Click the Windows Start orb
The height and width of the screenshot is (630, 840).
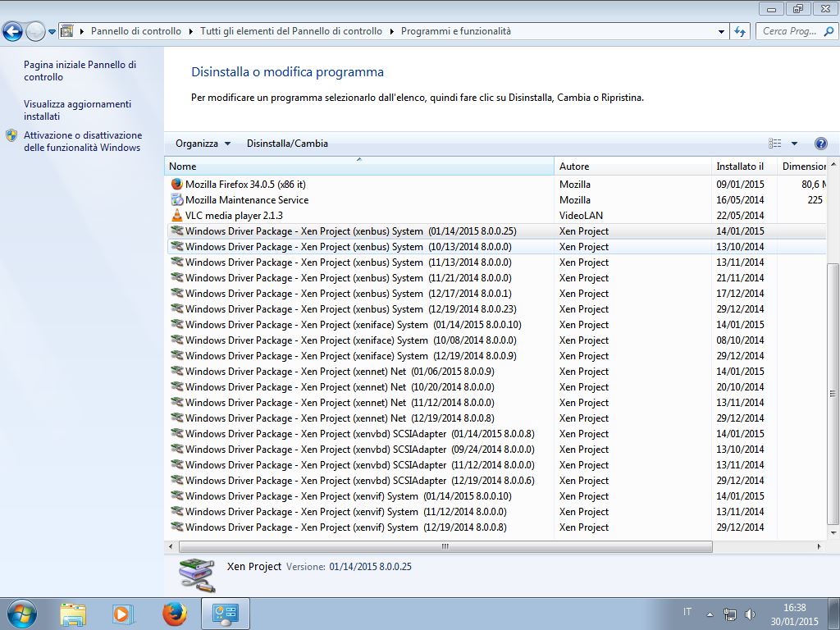coord(21,613)
